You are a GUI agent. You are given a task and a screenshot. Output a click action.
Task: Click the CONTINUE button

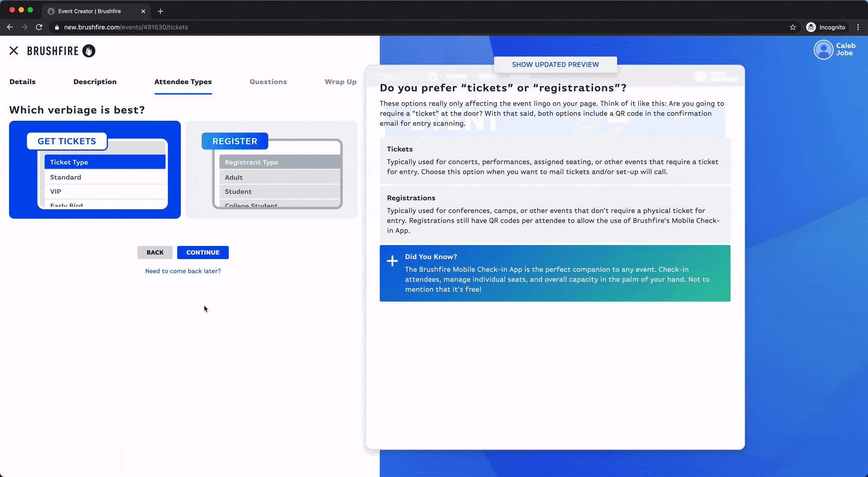203,252
